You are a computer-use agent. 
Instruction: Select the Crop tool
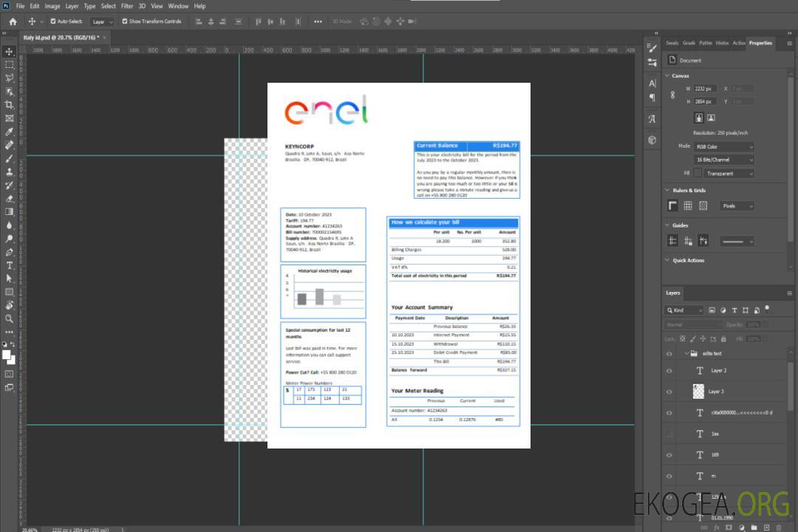tap(10, 105)
